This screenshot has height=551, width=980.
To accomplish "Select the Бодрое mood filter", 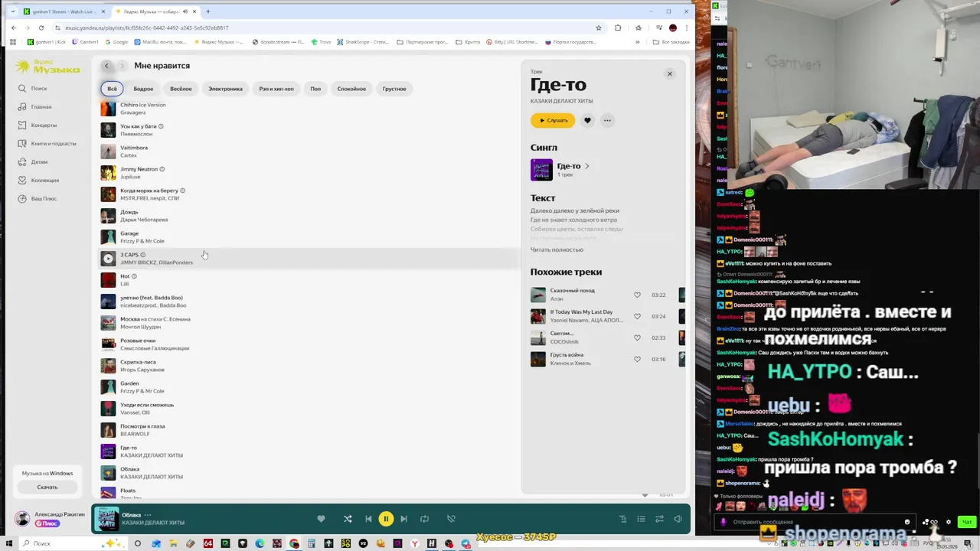I will click(143, 89).
